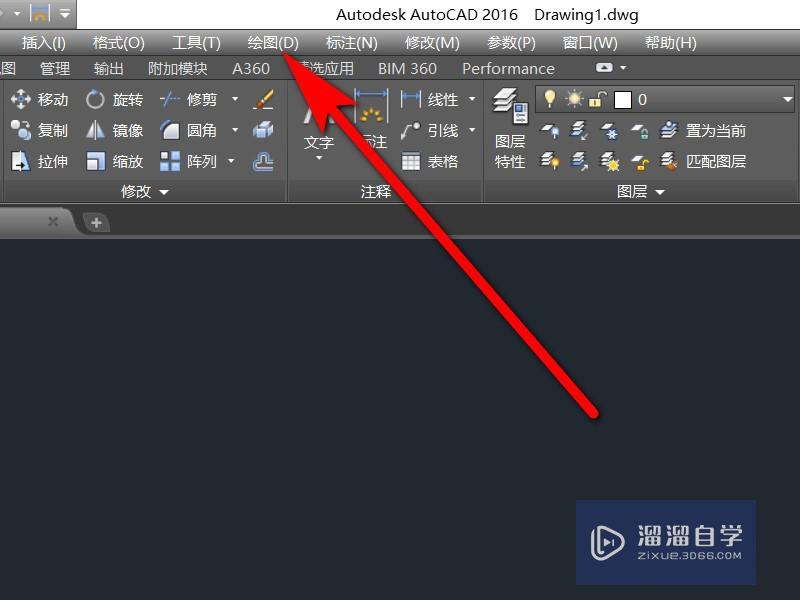Select the 引线 (Leader) tool
Screen dimensions: 800x600
pos(430,131)
